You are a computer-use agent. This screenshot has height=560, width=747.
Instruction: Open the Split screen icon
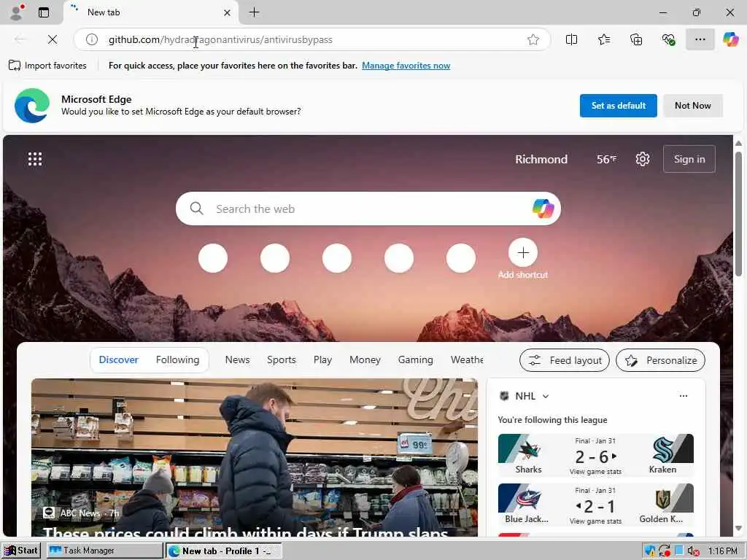click(x=571, y=39)
